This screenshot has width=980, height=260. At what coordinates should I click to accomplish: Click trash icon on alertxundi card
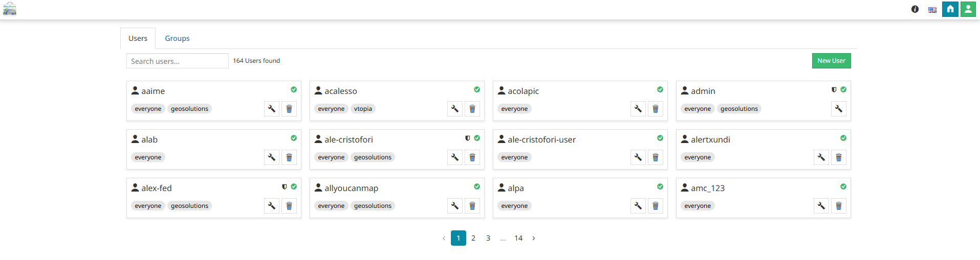point(838,157)
